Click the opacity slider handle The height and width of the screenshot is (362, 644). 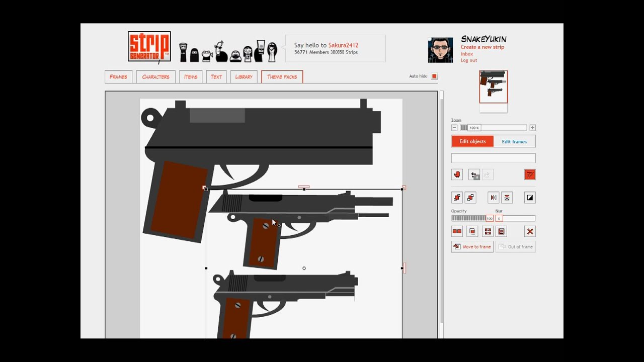point(489,218)
